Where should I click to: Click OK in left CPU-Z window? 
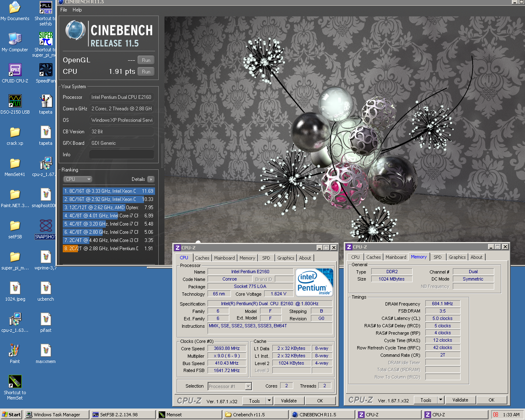click(320, 401)
